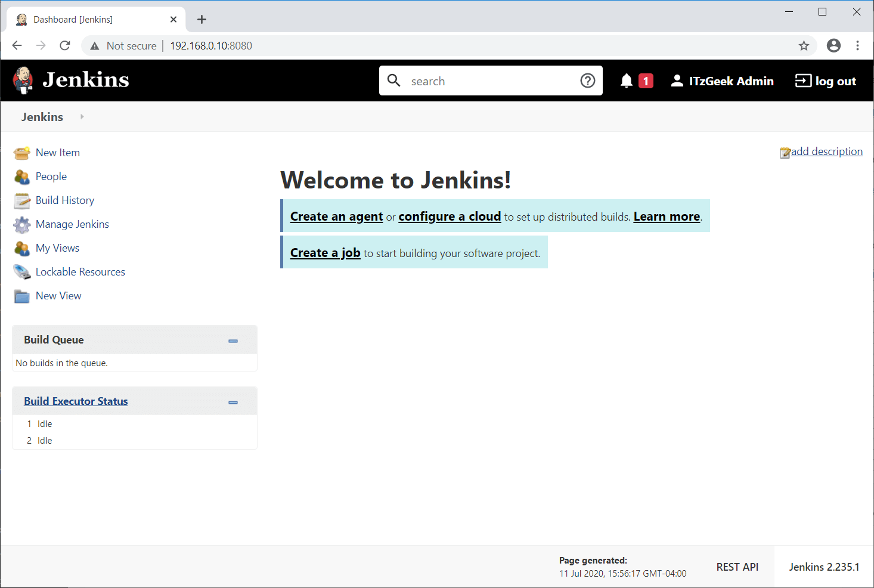
Task: Open Chrome profile avatar icon
Action: pyautogui.click(x=833, y=45)
